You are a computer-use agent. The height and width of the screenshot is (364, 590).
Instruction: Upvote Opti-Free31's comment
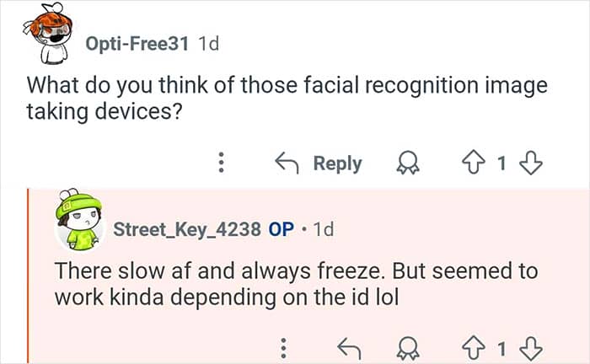click(473, 163)
